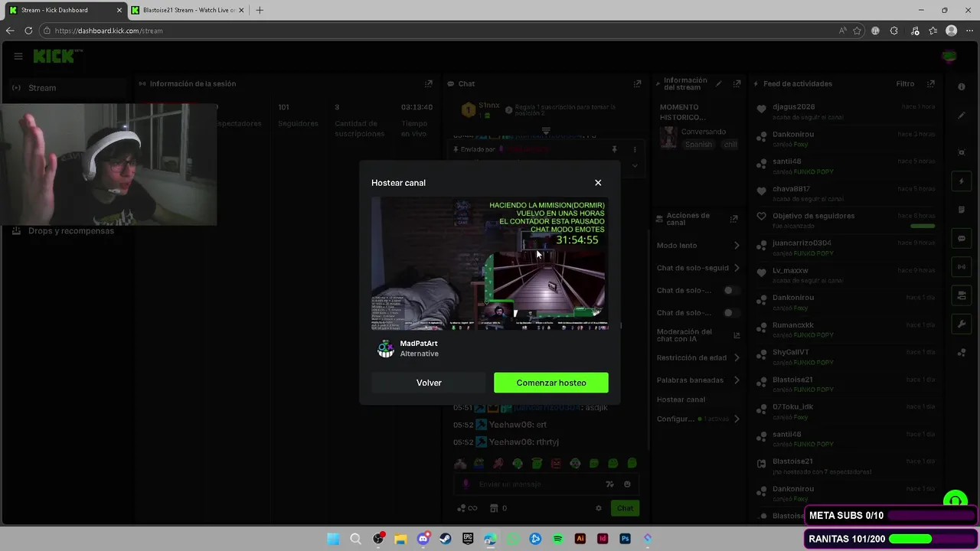Image resolution: width=980 pixels, height=551 pixels.
Task: Open chat settings gear icon
Action: click(x=599, y=508)
